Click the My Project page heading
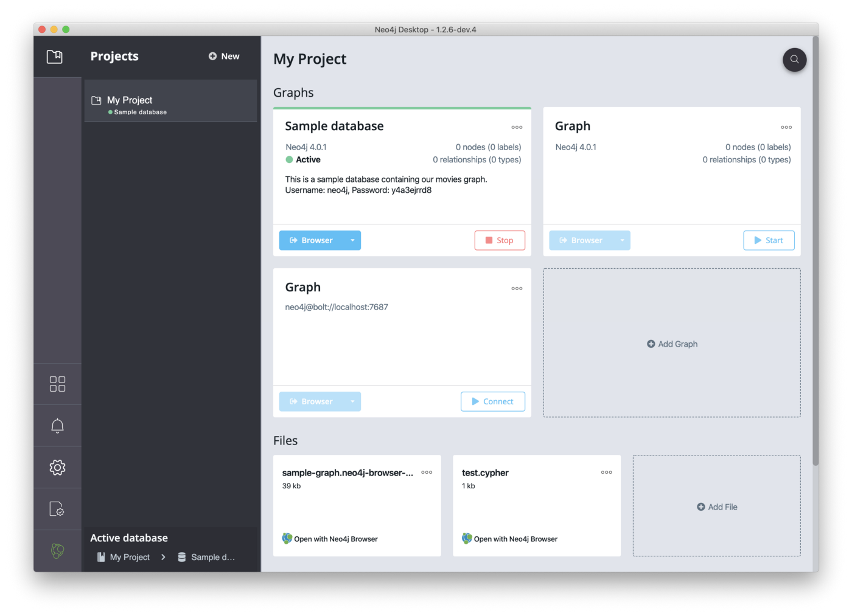This screenshot has width=852, height=616. (x=310, y=59)
